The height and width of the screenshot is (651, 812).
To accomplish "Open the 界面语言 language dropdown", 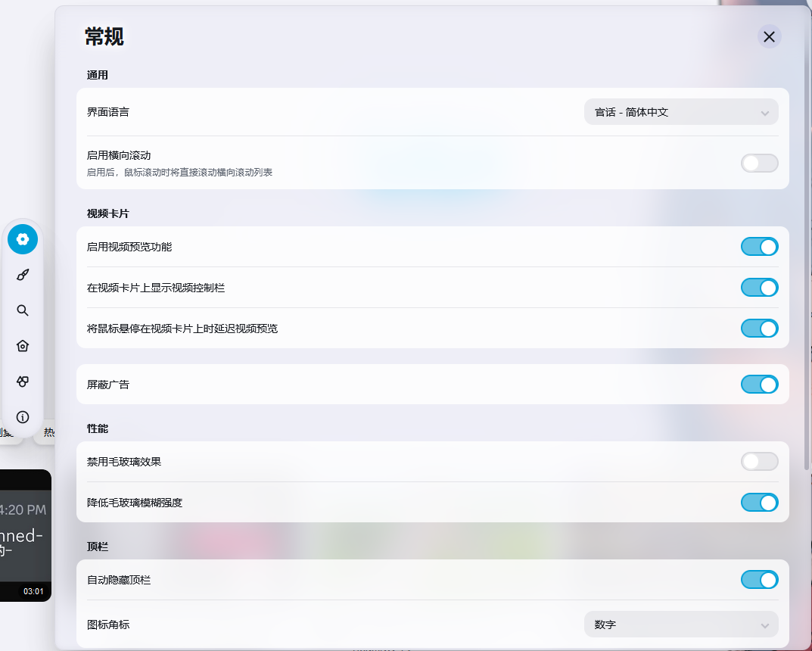I will coord(680,112).
